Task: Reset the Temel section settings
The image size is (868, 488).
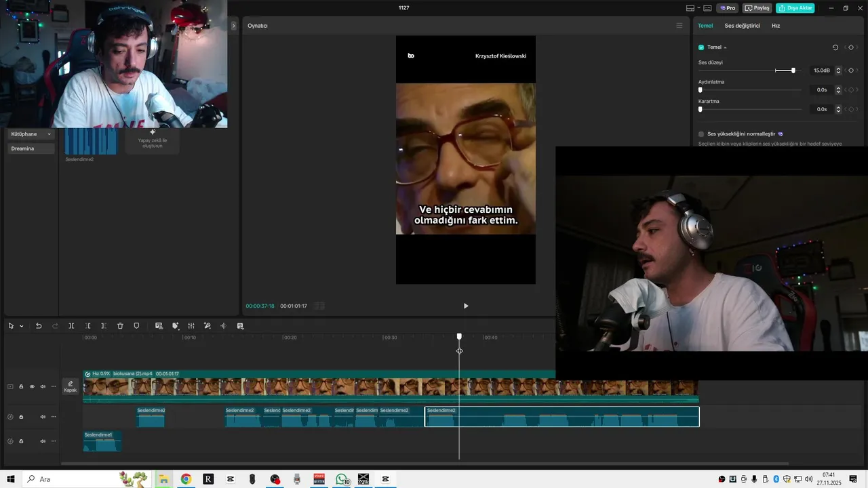Action: (835, 47)
